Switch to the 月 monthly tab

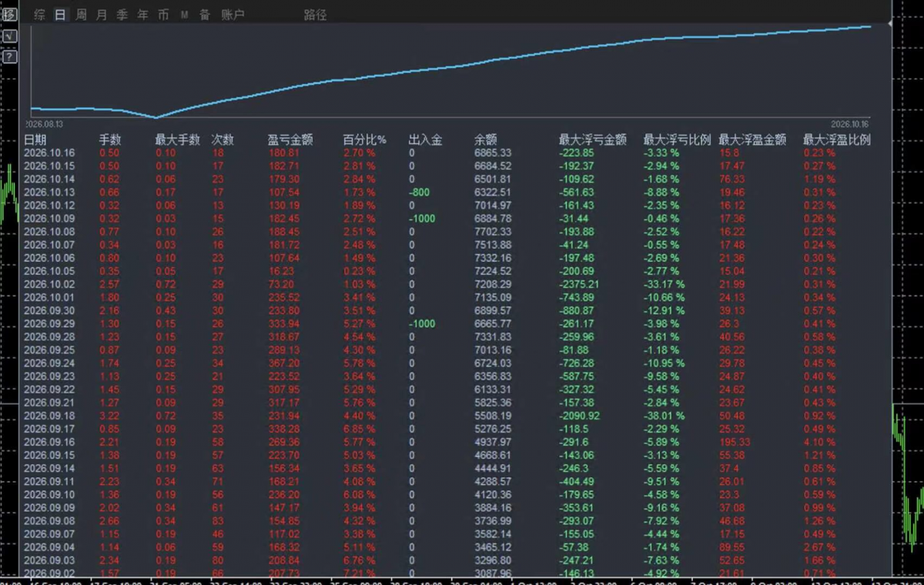tap(102, 15)
